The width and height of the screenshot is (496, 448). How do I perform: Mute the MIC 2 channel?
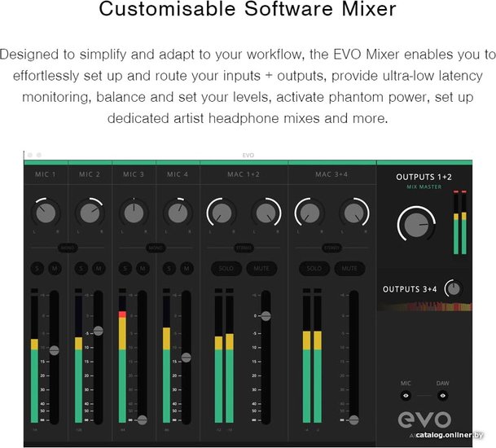coord(99,269)
